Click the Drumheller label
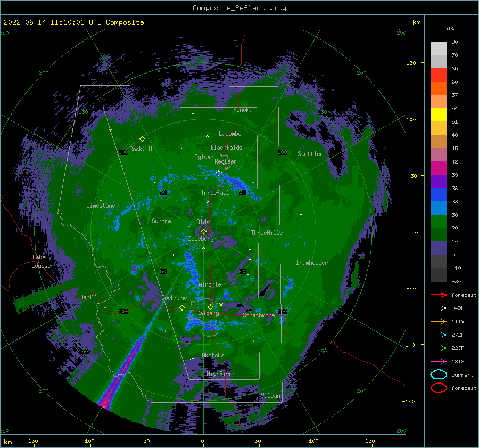 coord(312,263)
